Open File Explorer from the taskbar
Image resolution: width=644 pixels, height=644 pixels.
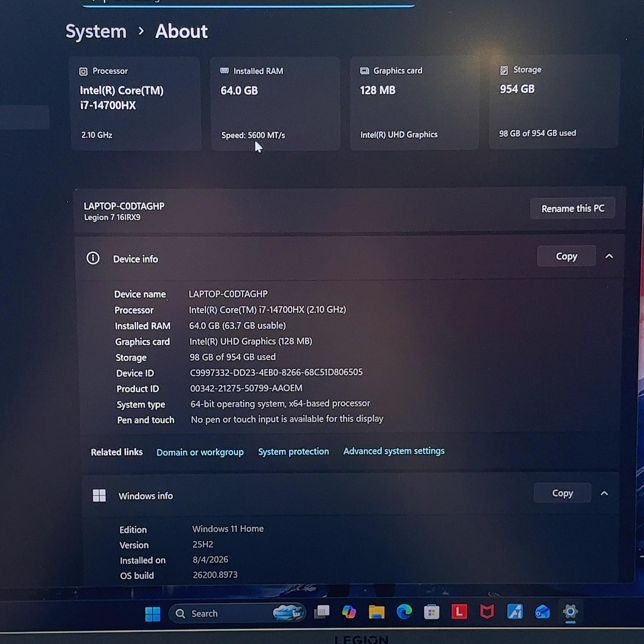coord(377,612)
